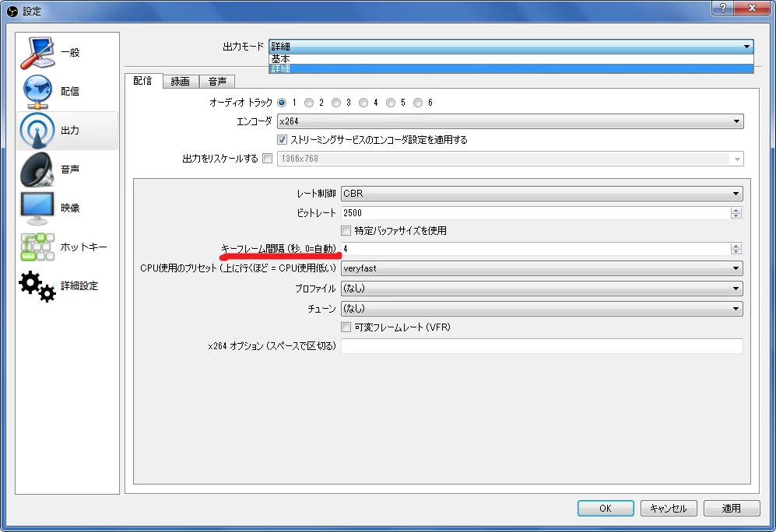Close the 設定 window

point(752,8)
